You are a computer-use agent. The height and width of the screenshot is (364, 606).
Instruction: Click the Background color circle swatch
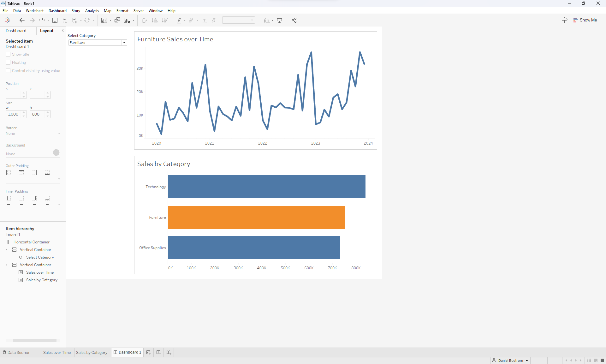point(56,152)
